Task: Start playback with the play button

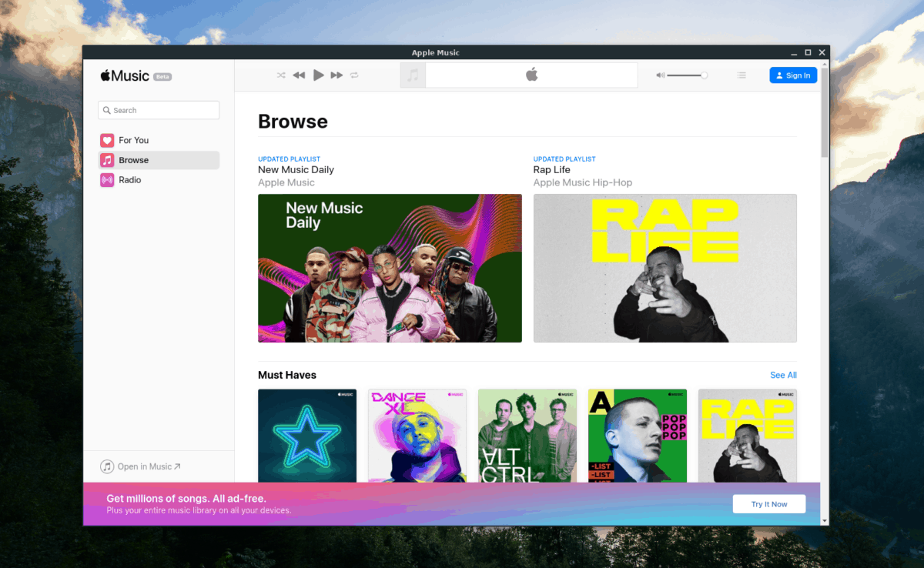Action: pos(319,75)
